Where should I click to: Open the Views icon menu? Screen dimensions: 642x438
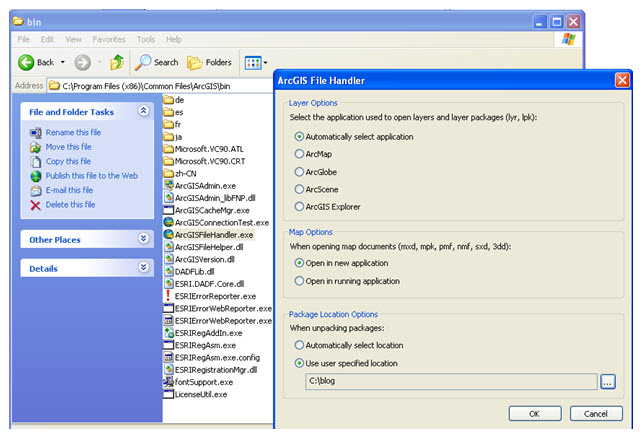(x=253, y=63)
